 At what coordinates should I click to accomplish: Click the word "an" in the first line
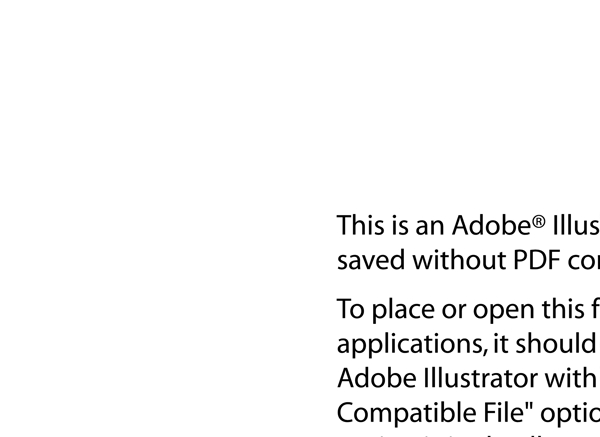click(x=430, y=227)
